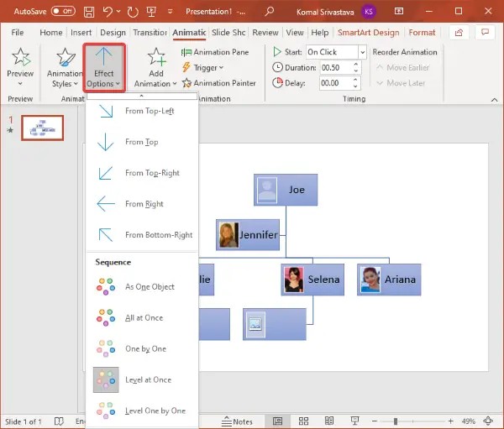
Task: Start presentation from beginning icon
Action: click(x=151, y=12)
